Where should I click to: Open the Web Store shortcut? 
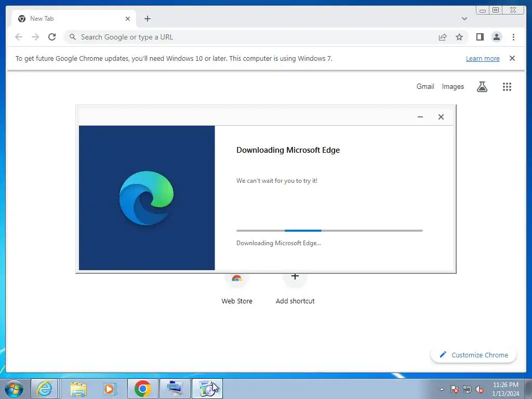click(237, 288)
